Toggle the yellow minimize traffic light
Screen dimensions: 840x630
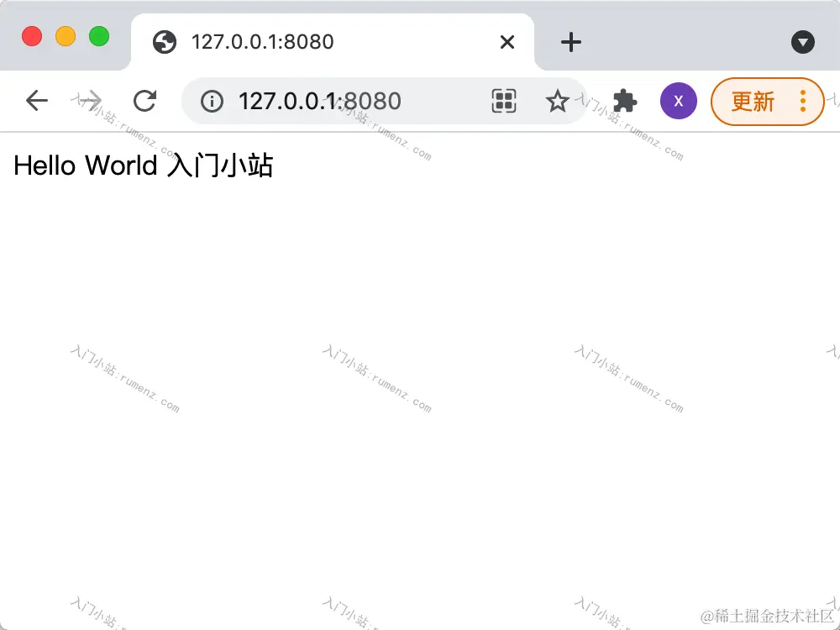click(x=65, y=36)
